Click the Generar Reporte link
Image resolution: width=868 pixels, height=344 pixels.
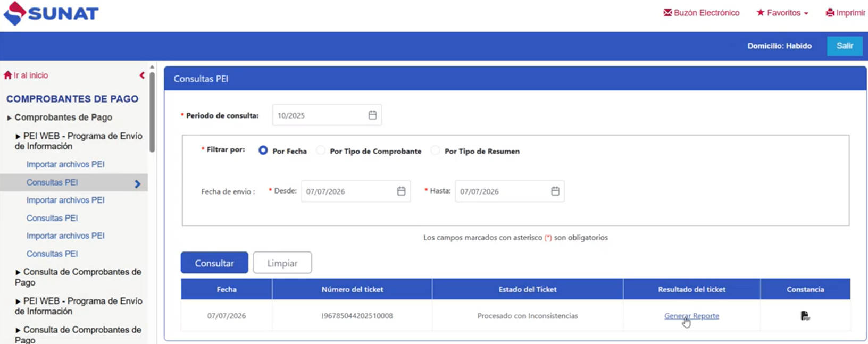pos(691,316)
